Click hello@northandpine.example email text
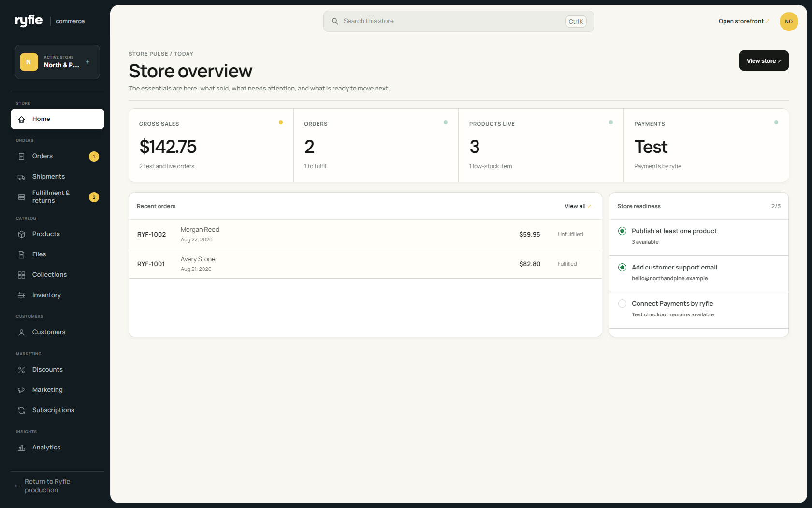This screenshot has width=812, height=508. 670,278
